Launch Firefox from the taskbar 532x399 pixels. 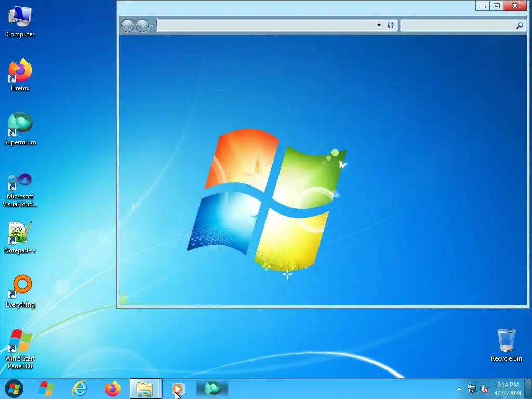click(113, 389)
